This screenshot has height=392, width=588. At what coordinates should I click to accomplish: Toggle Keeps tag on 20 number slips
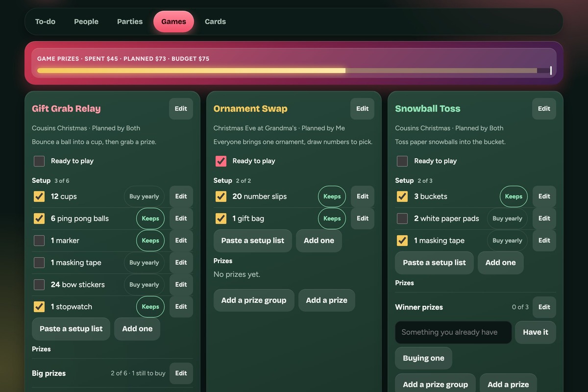coord(332,196)
